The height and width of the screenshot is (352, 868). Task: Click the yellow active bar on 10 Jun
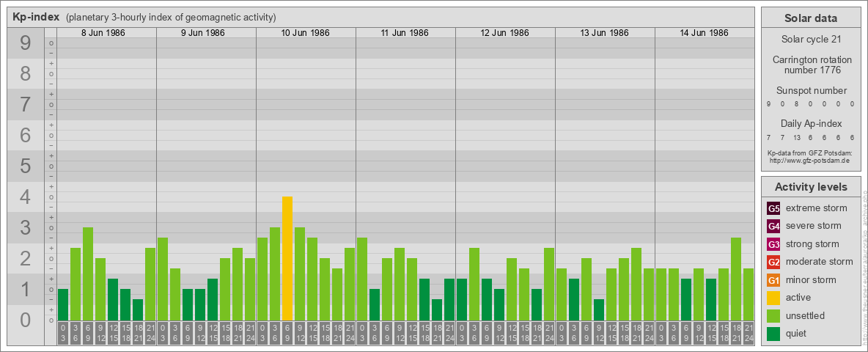(287, 258)
